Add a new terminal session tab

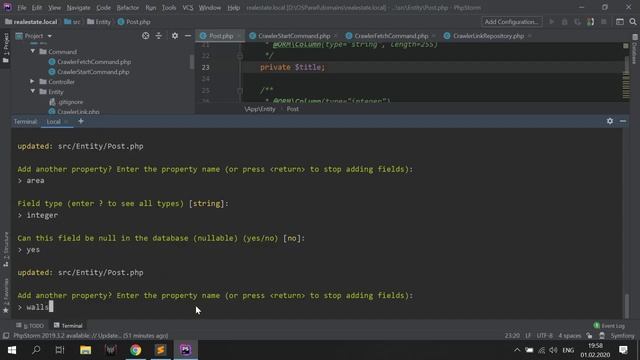pos(81,121)
